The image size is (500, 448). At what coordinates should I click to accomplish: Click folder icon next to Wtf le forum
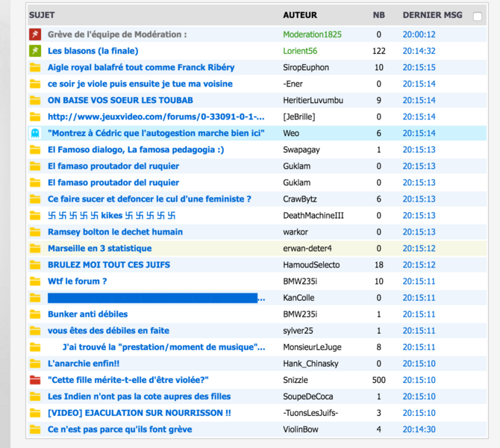(34, 281)
